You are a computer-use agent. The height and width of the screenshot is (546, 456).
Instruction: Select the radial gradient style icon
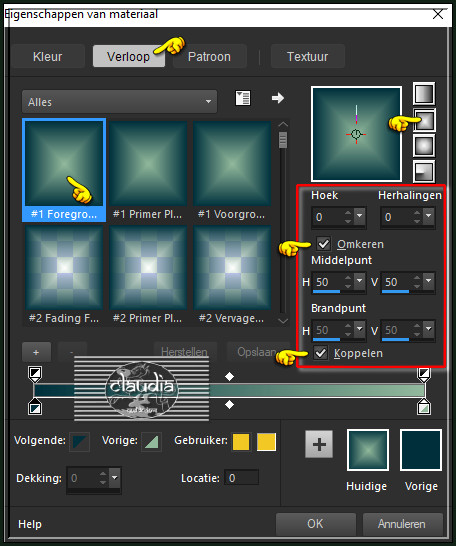tap(424, 172)
